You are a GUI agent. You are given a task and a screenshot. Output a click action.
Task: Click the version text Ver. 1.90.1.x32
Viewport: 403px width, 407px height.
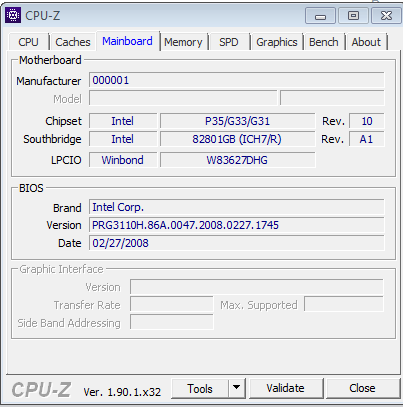tap(122, 392)
